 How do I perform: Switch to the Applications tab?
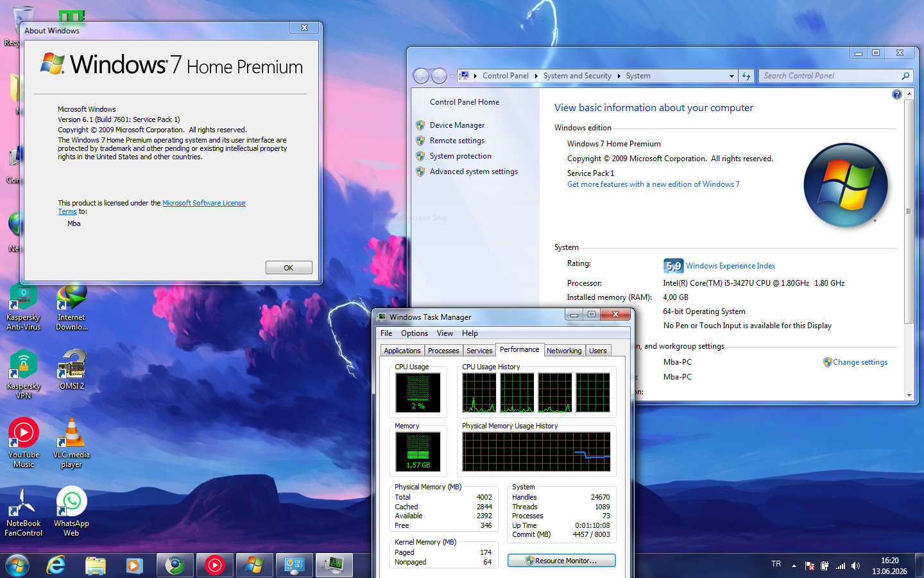pos(402,351)
